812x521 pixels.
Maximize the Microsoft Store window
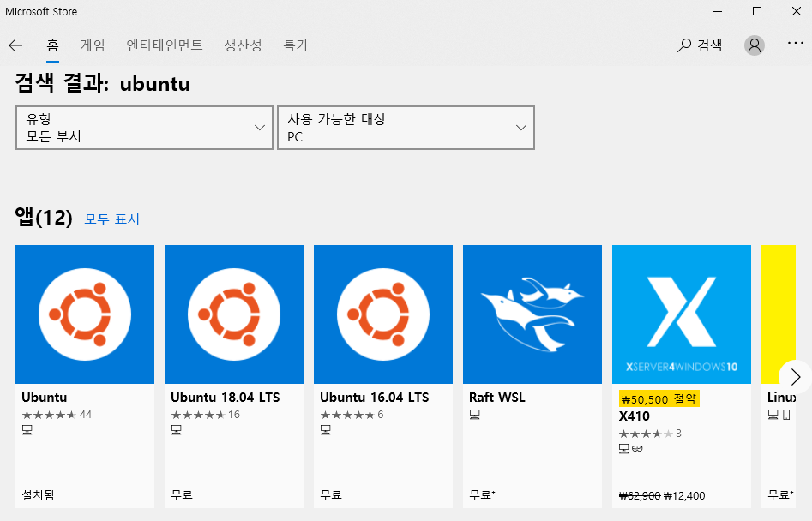click(x=757, y=11)
